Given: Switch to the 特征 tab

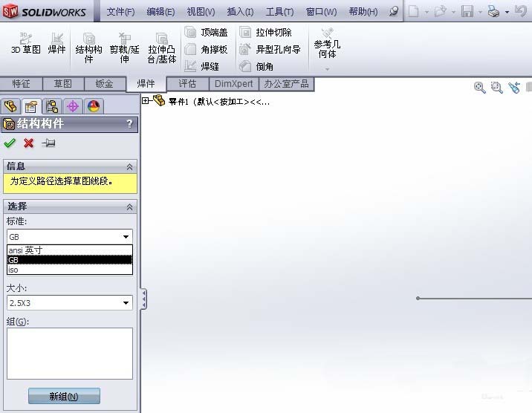Looking at the screenshot, I should click(x=21, y=84).
